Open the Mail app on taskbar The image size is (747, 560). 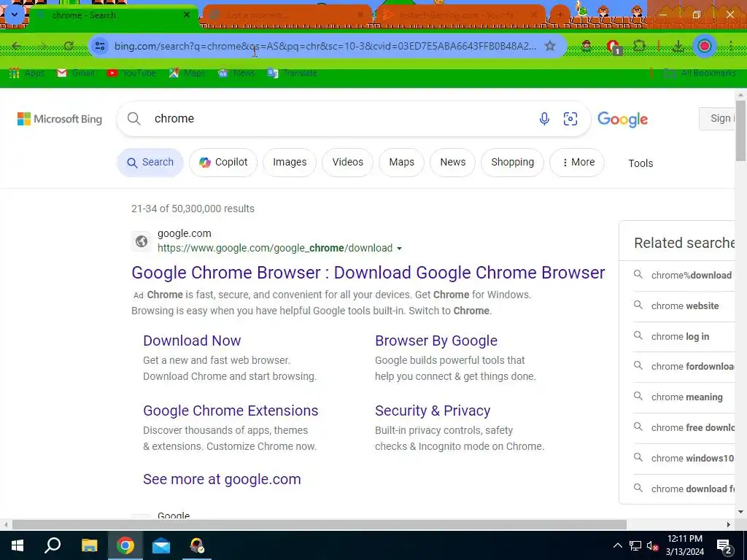tap(161, 545)
